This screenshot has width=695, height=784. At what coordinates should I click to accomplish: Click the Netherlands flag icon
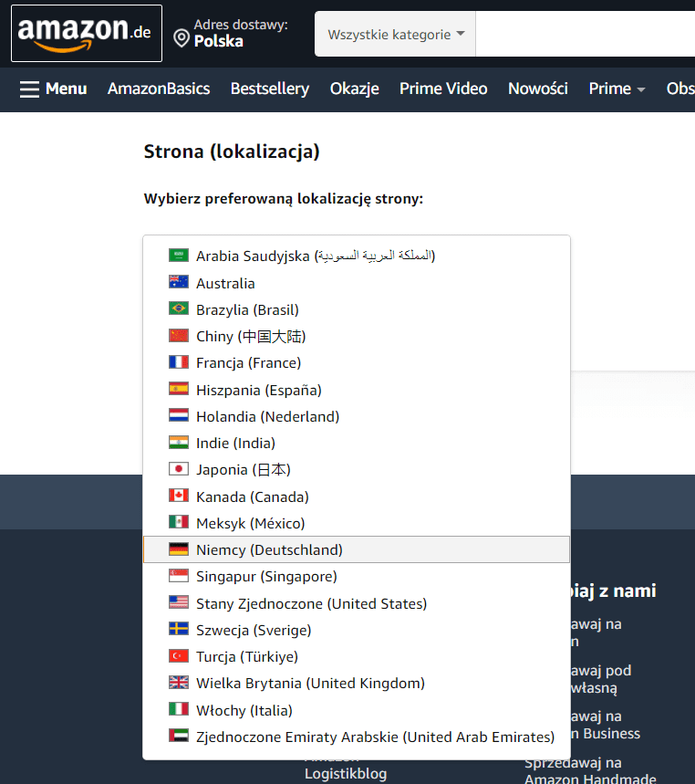tap(179, 415)
